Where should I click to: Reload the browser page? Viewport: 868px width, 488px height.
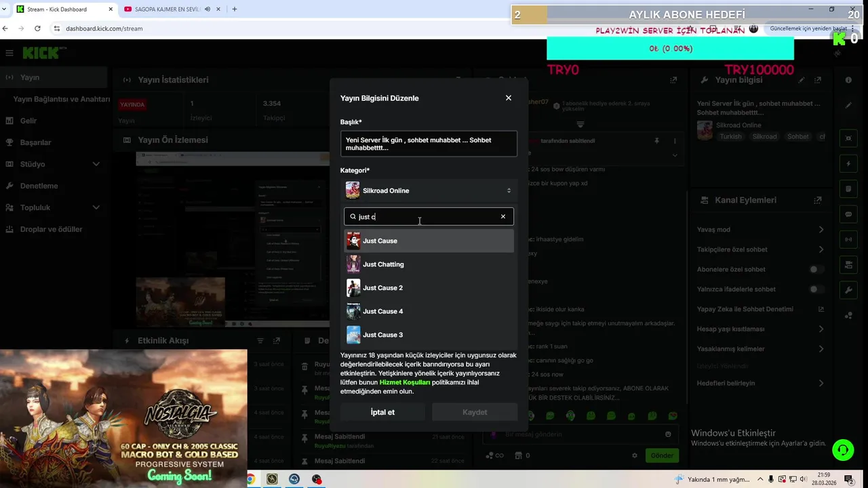(x=37, y=28)
